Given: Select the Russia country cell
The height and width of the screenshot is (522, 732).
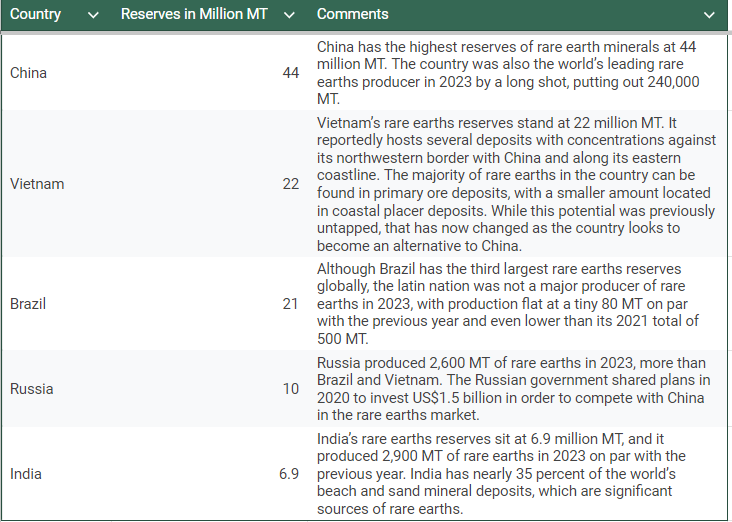Looking at the screenshot, I should click(31, 388).
